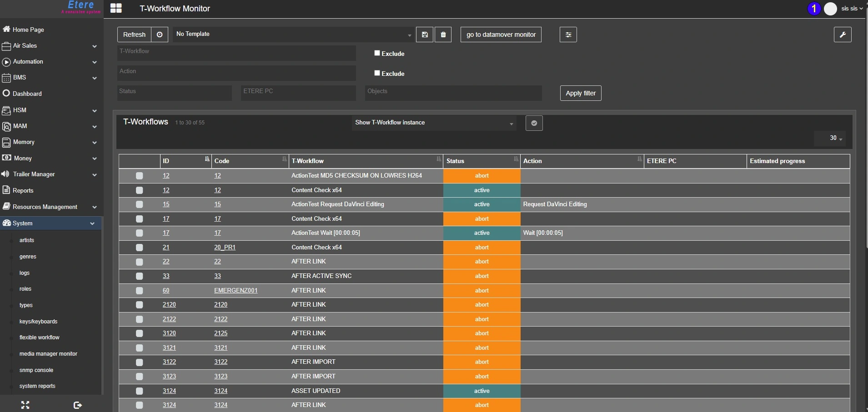
Task: Open the filter sliders settings icon
Action: pyautogui.click(x=568, y=35)
